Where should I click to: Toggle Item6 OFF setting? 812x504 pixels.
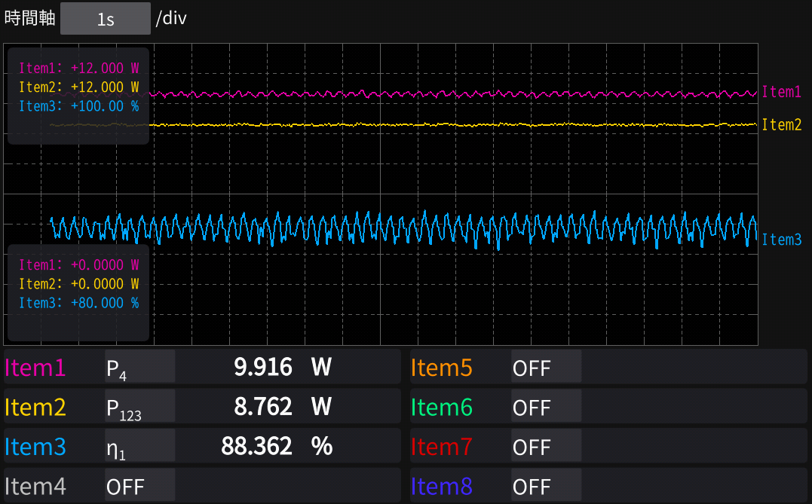545,407
